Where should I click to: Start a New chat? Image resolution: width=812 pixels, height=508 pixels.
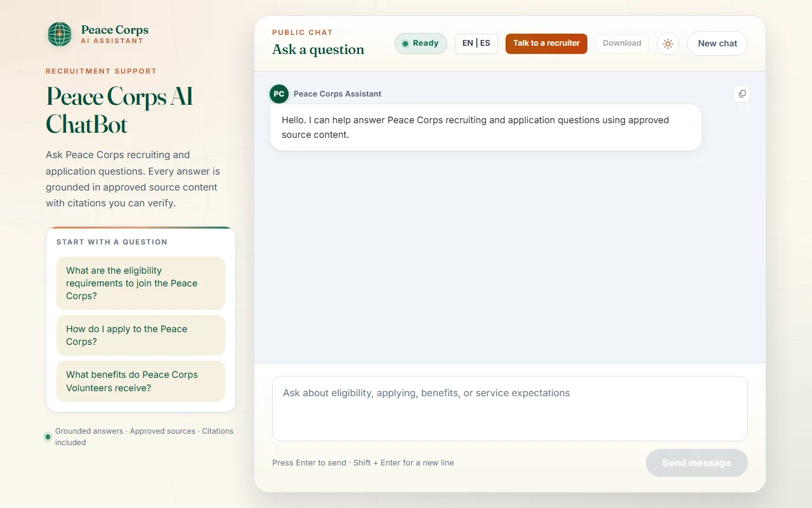(717, 44)
